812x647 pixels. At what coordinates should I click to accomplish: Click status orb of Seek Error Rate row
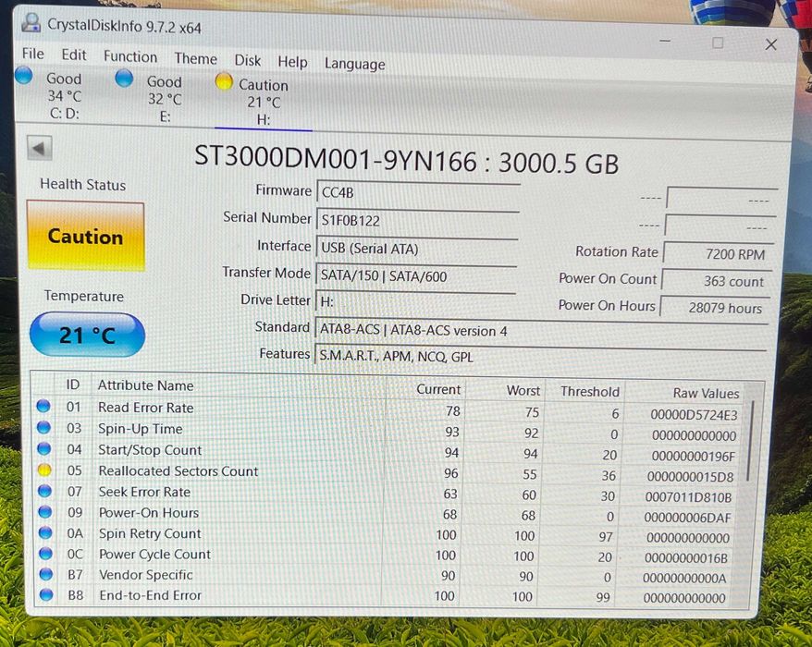(x=45, y=490)
